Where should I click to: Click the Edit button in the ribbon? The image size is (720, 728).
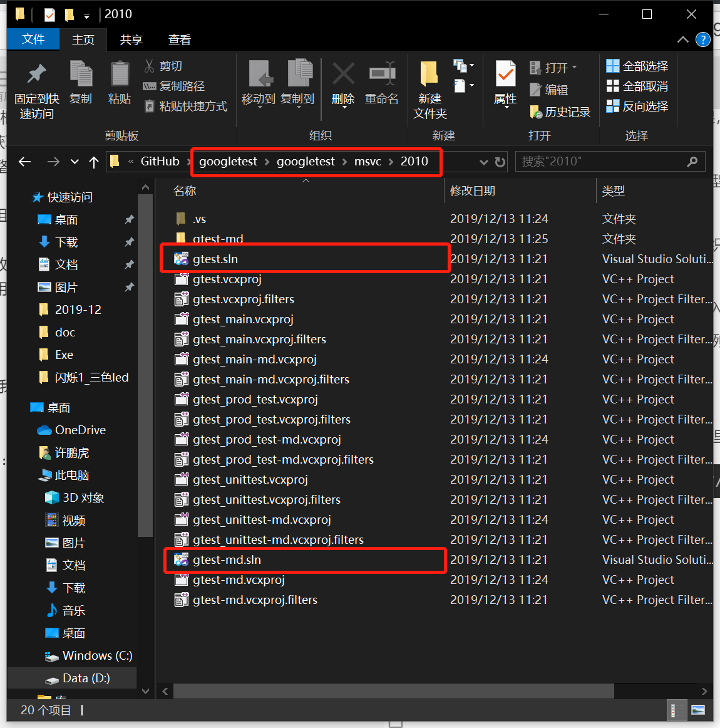pos(549,90)
